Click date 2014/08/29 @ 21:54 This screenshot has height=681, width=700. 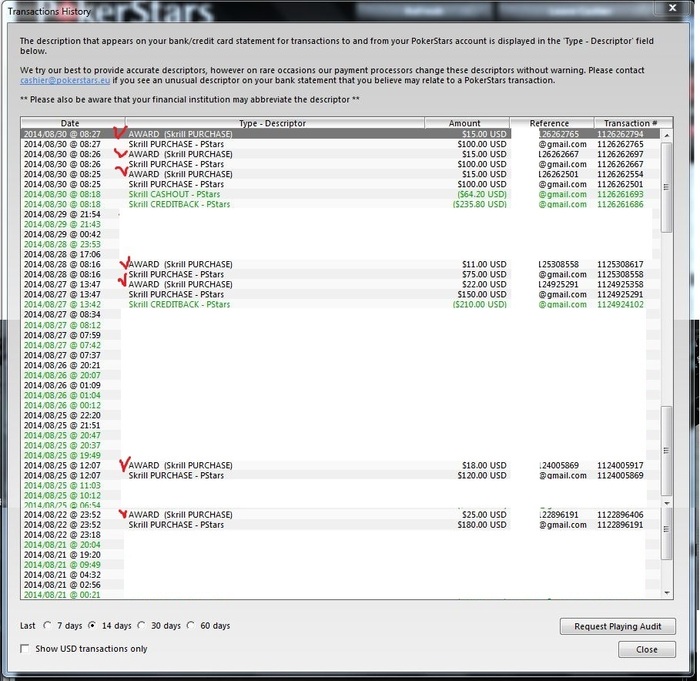(x=62, y=214)
